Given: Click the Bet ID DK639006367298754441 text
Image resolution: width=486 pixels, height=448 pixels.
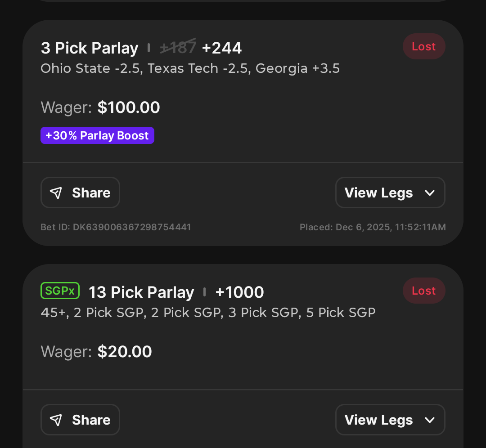Looking at the screenshot, I should click(116, 227).
